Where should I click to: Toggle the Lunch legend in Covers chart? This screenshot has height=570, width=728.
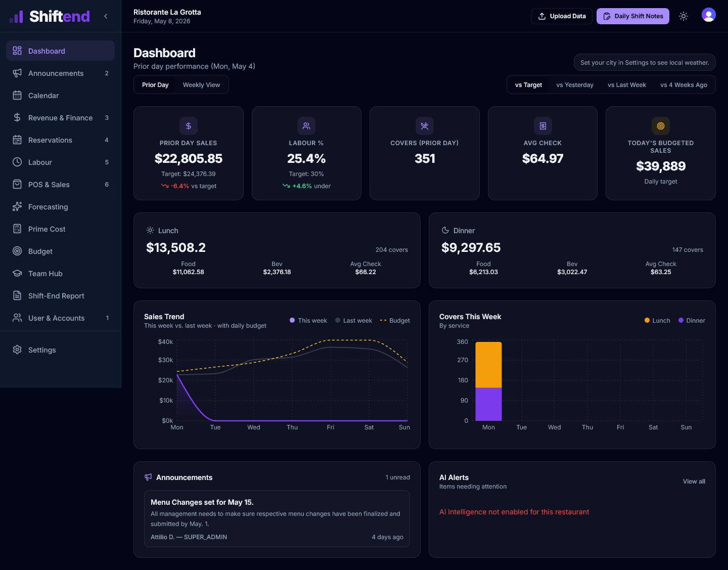657,321
